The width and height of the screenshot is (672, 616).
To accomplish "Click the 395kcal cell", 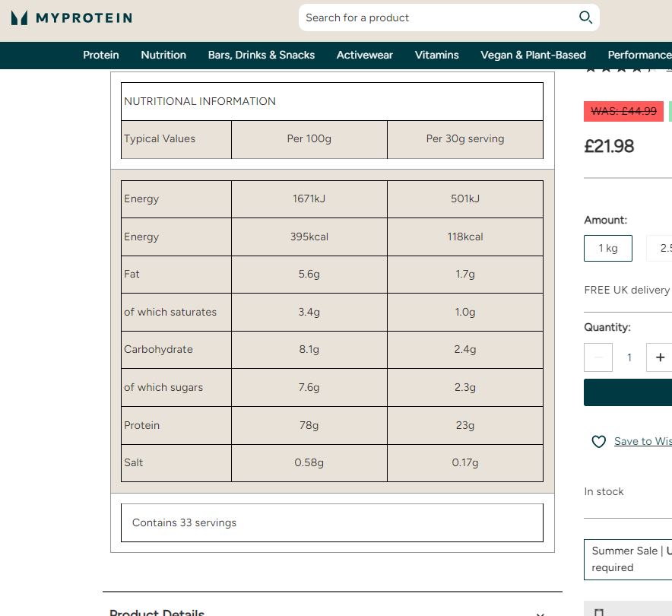I will (309, 237).
